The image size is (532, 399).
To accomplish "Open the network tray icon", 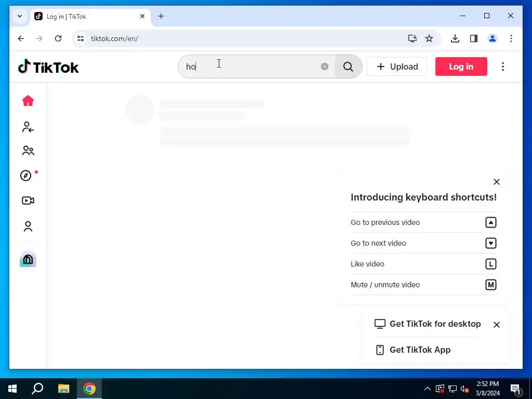I will coord(453,389).
